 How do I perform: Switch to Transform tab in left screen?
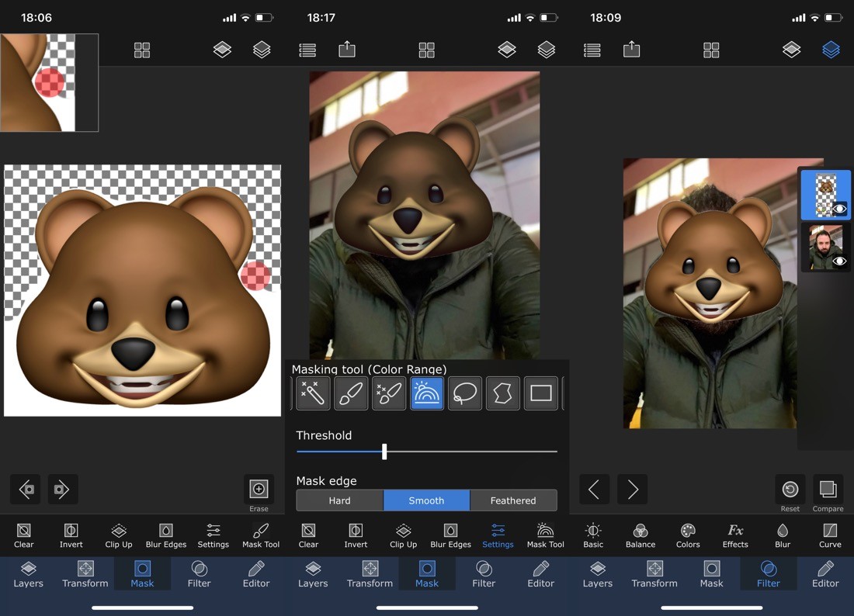85,575
